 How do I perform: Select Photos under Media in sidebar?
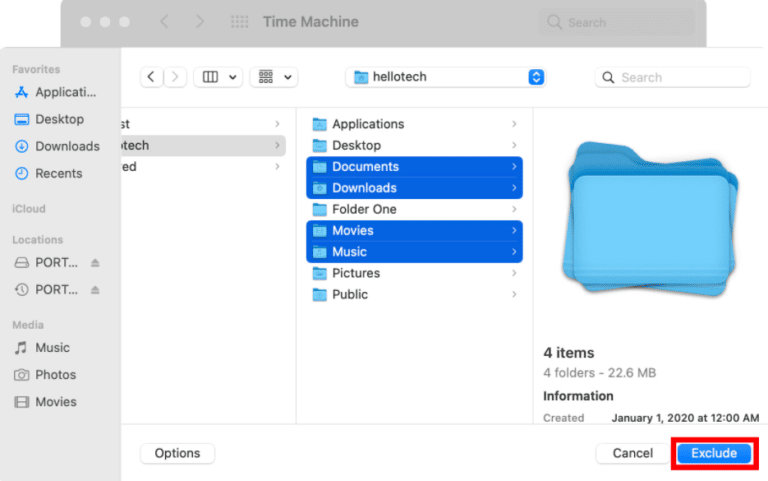click(x=55, y=375)
